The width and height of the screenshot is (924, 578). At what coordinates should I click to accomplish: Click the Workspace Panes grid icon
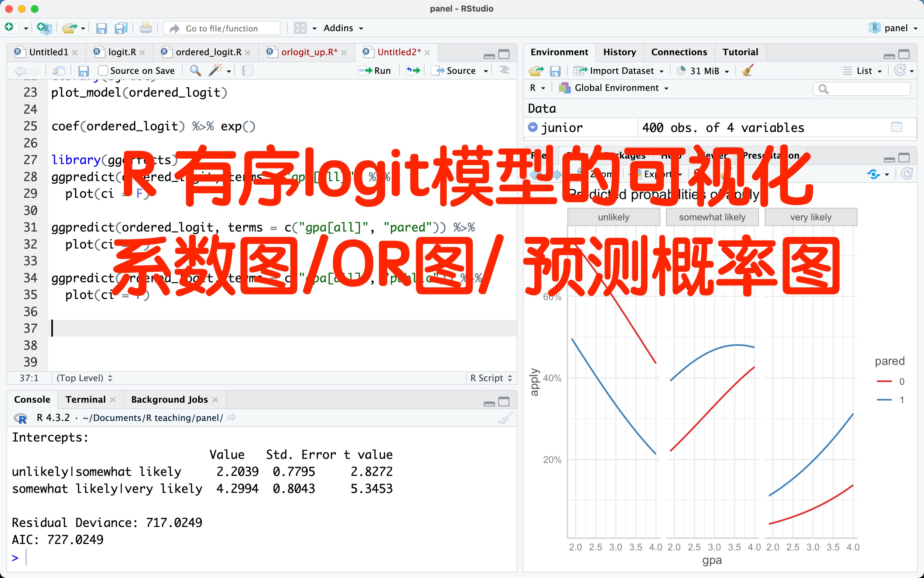(x=300, y=28)
